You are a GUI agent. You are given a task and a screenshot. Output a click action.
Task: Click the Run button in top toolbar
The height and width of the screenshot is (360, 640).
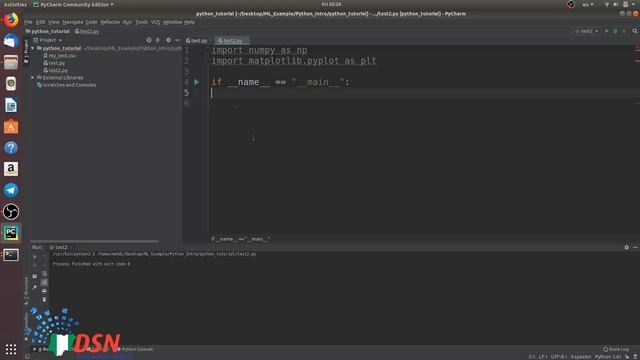(607, 31)
